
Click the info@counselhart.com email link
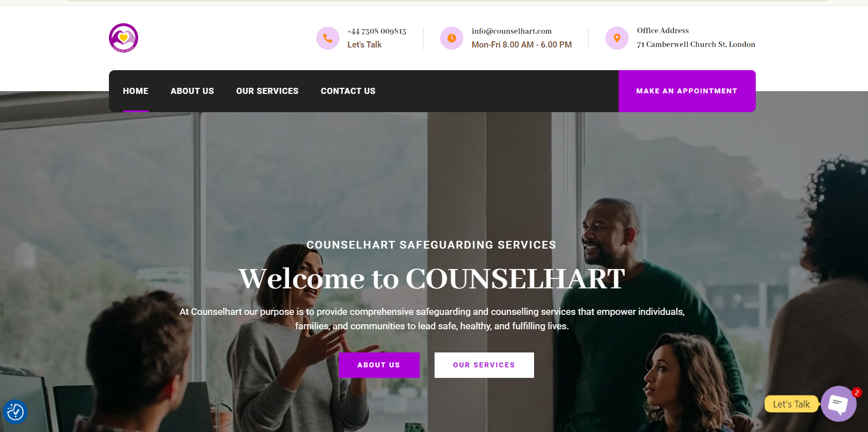click(x=511, y=31)
